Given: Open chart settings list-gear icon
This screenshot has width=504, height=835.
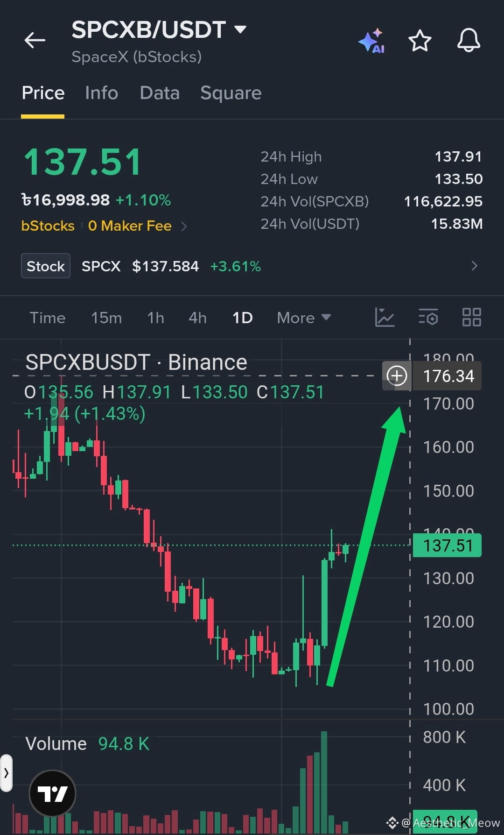Looking at the screenshot, I should (x=428, y=317).
